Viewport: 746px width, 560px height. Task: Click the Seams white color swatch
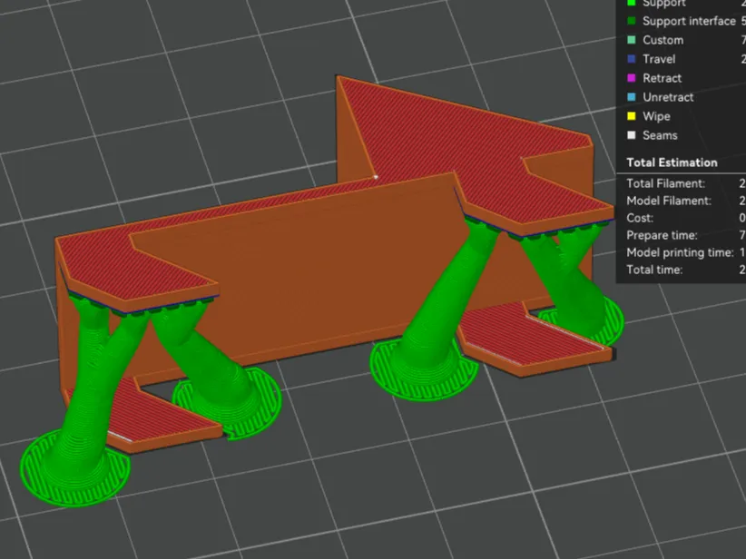click(632, 135)
